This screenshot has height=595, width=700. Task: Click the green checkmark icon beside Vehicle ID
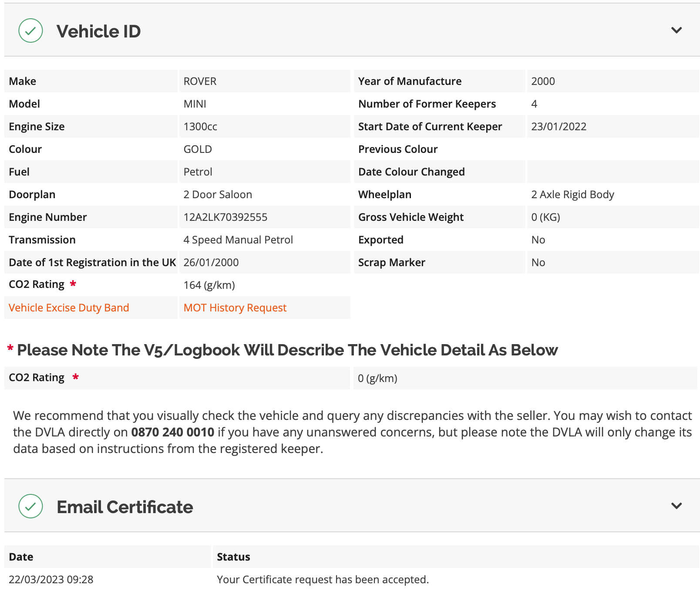pos(30,30)
